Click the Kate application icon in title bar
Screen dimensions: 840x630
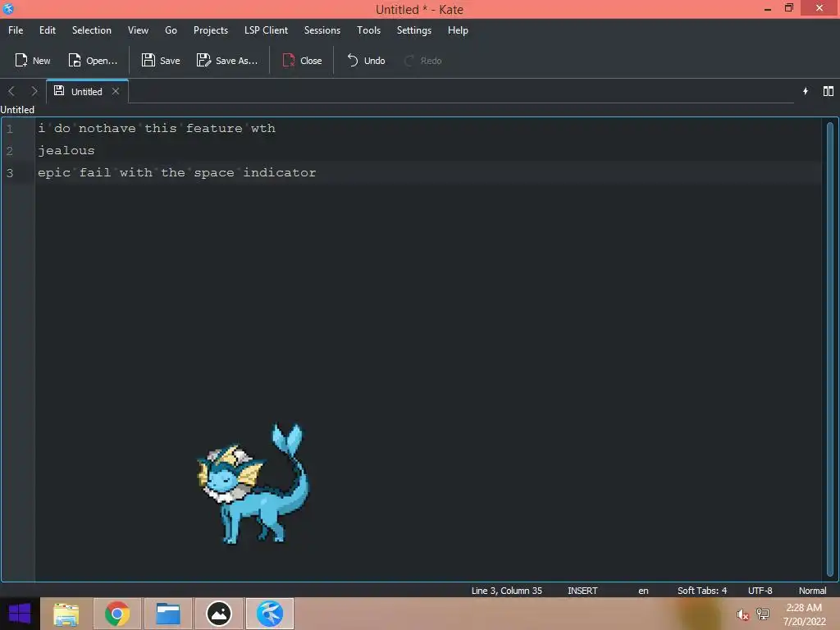(x=8, y=8)
